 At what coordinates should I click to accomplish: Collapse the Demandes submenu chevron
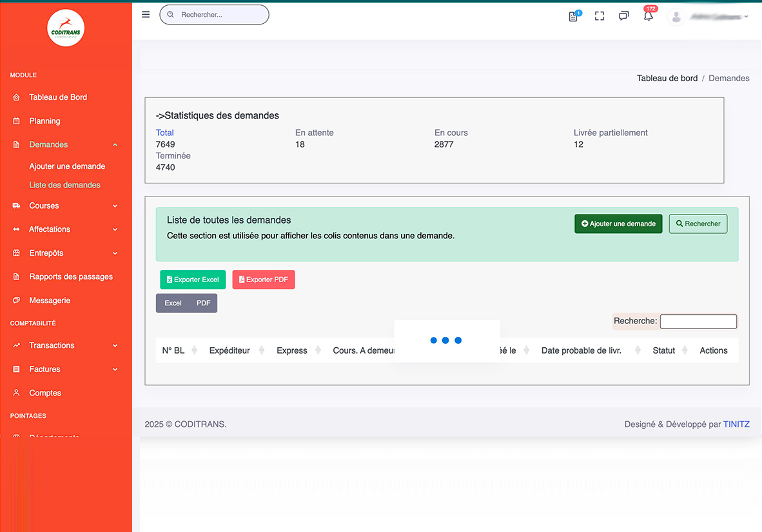pos(115,144)
